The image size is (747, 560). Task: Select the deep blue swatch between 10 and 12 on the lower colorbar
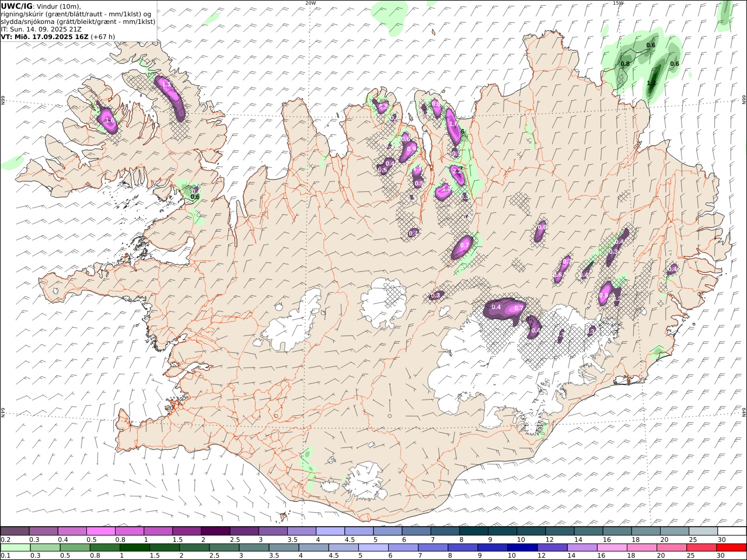tap(522, 548)
